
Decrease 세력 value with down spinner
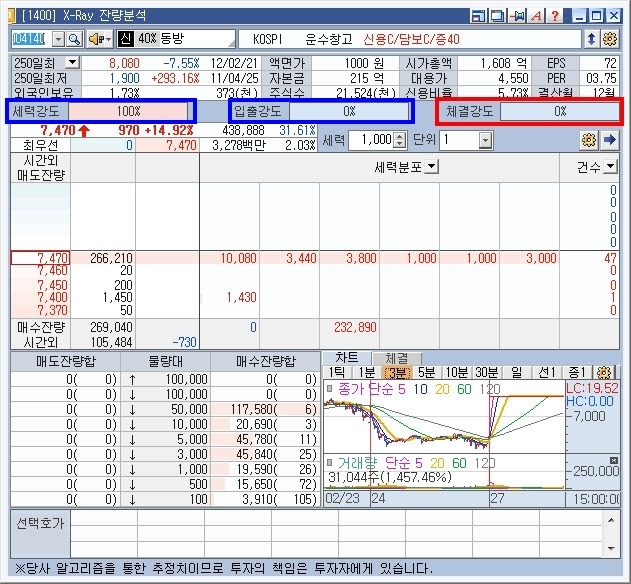click(399, 144)
